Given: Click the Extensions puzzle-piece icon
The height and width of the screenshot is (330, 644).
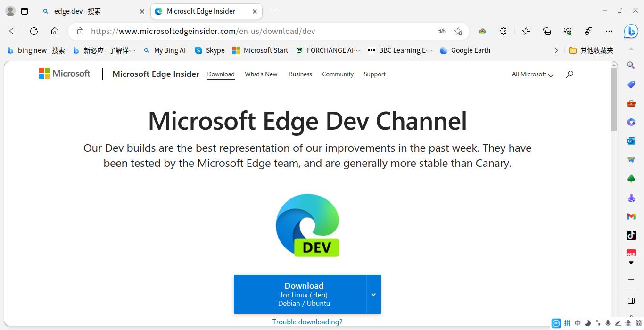Looking at the screenshot, I should coord(503,31).
